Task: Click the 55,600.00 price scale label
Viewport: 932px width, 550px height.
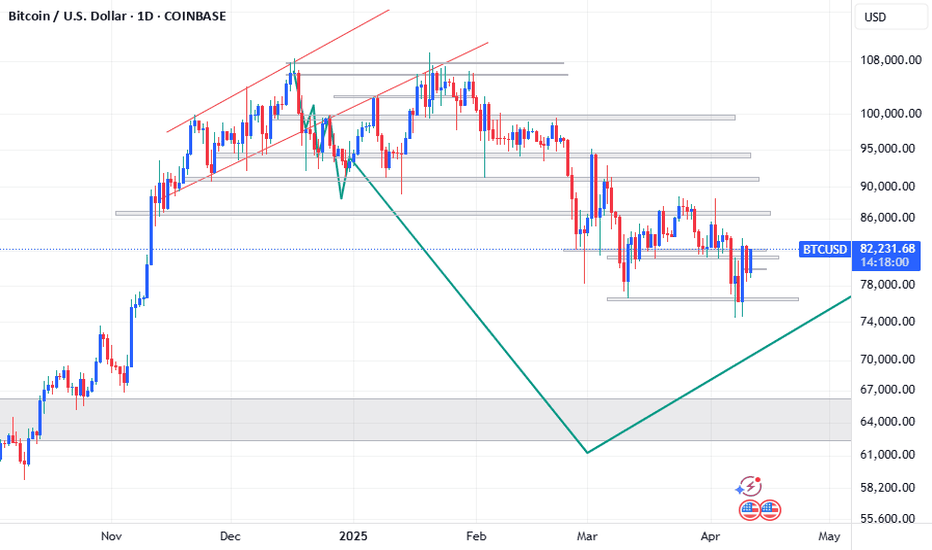Action: point(887,518)
